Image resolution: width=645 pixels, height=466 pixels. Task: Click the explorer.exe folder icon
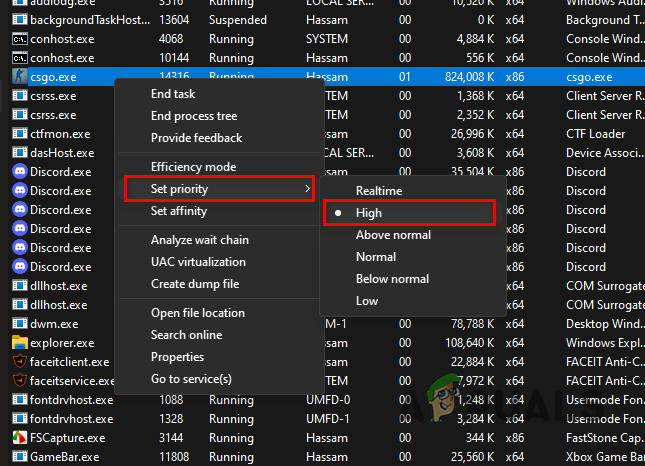coord(20,343)
